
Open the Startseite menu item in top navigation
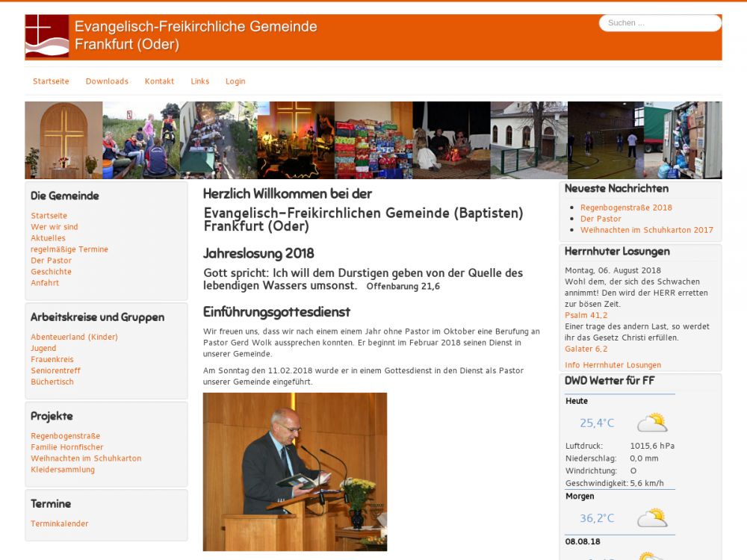pyautogui.click(x=51, y=81)
